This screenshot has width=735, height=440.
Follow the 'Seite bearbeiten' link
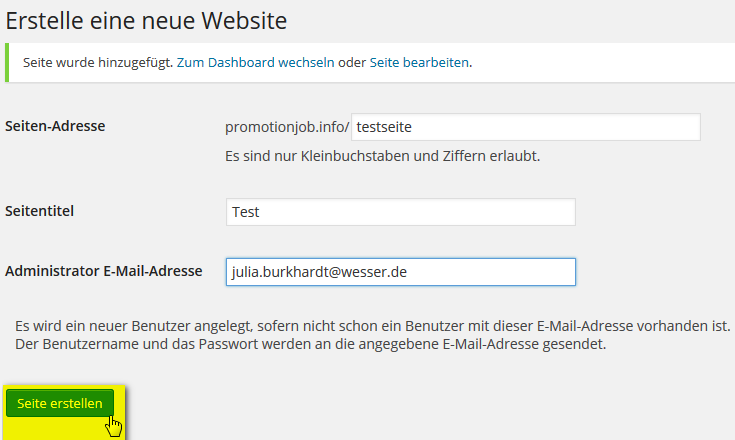[419, 62]
